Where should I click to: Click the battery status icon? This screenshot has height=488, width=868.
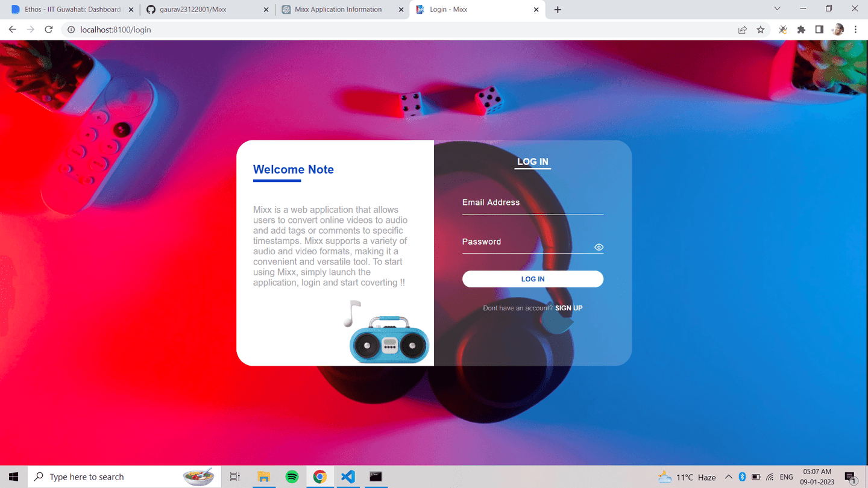coord(756,477)
